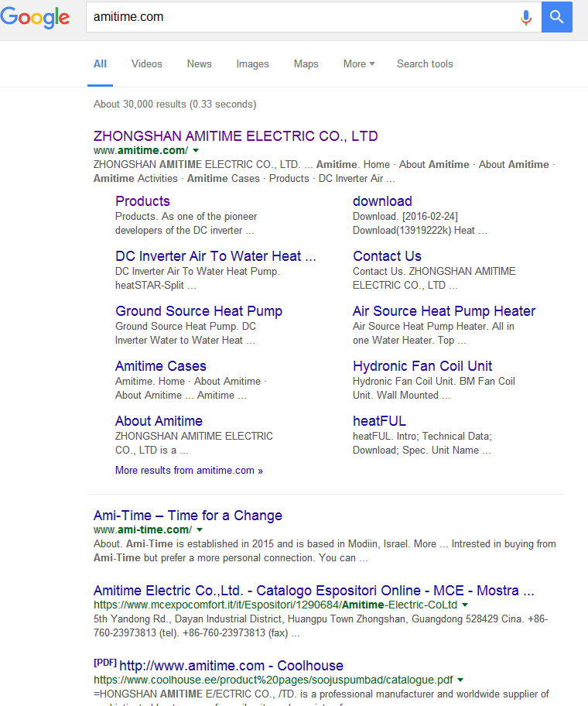This screenshot has width=588, height=706.
Task: Open the Contact Us sitelink
Action: tap(387, 256)
